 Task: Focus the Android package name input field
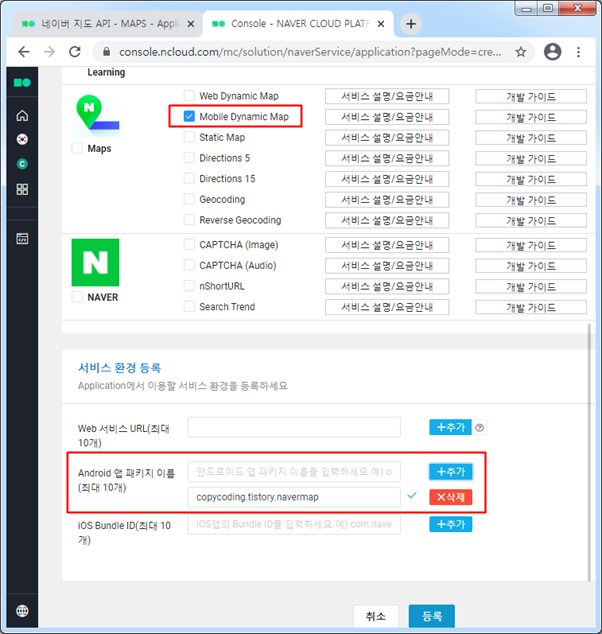[x=294, y=472]
